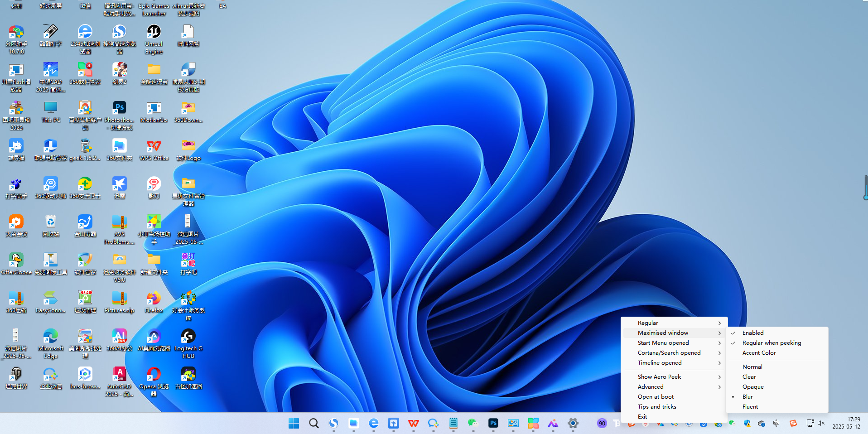Select the Firefox desktop icon
The height and width of the screenshot is (434, 868).
154,302
